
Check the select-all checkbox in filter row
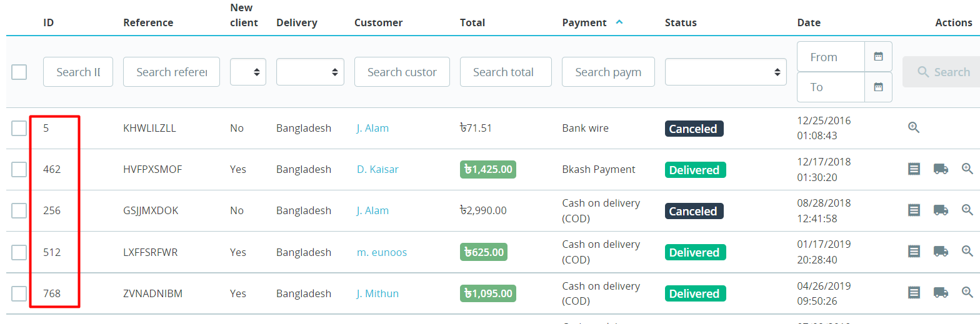point(19,72)
